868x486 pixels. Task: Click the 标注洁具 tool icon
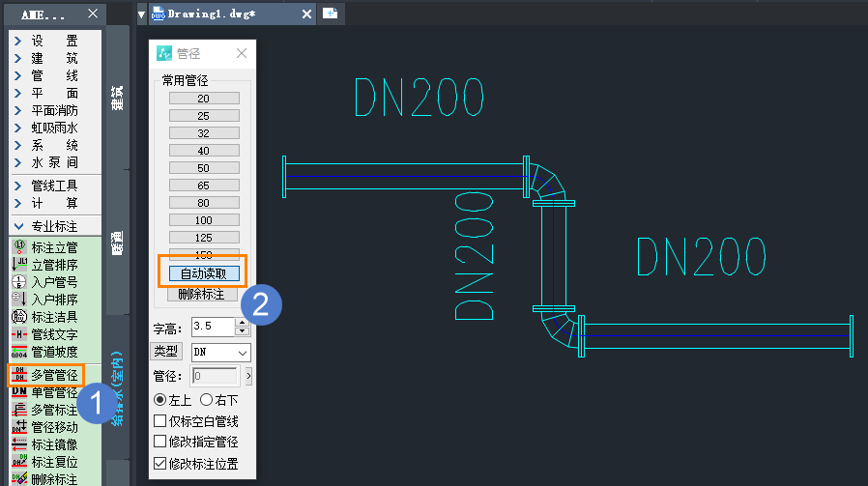18,317
